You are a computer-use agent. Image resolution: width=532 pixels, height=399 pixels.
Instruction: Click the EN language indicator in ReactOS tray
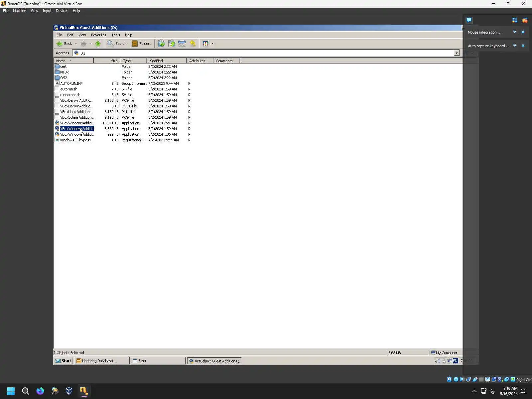pos(455,361)
